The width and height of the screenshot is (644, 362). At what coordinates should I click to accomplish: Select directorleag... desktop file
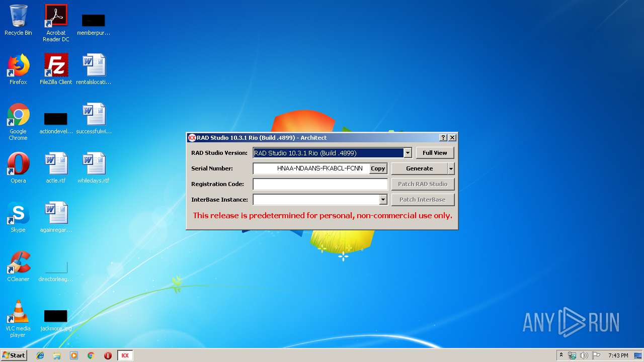pos(56,270)
